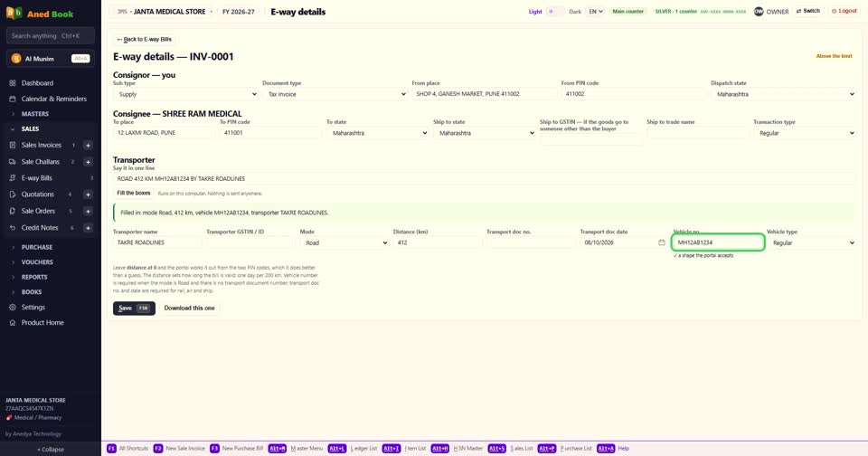
Task: Click the Vehicle no. field
Action: [718, 242]
